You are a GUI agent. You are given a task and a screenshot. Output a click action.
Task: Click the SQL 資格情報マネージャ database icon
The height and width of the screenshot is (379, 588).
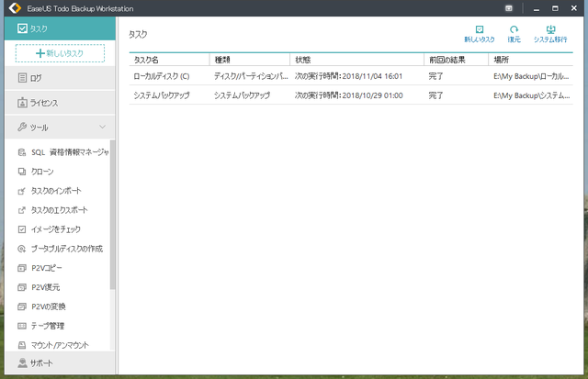click(x=22, y=152)
